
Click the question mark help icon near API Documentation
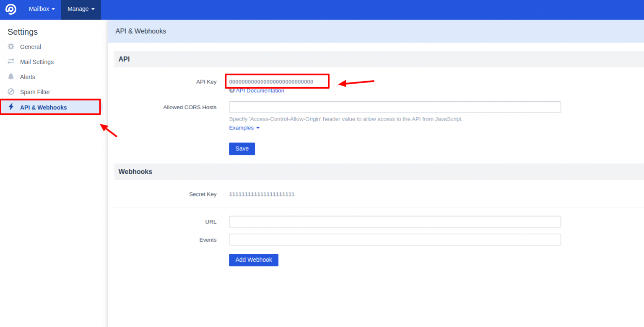(232, 90)
